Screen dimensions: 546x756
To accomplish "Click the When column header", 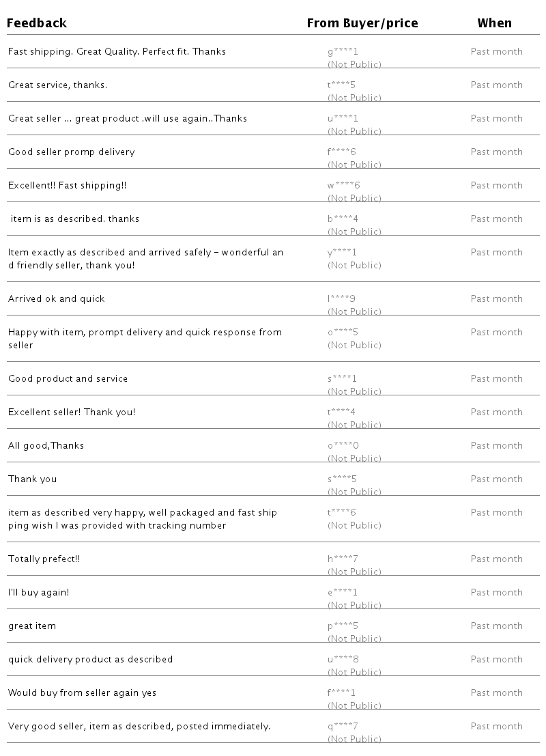I will [x=494, y=23].
